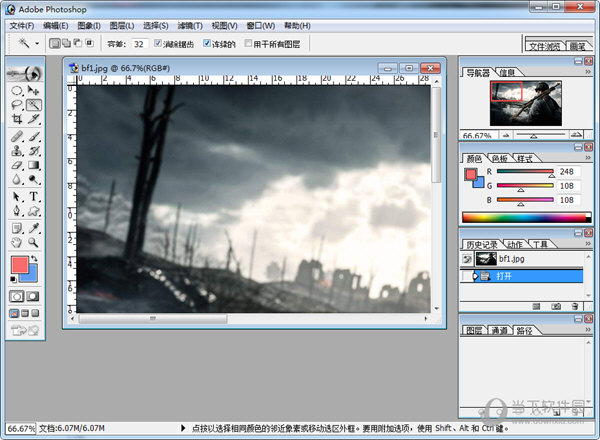Select the Move tool
600x440 pixels.
(x=34, y=91)
